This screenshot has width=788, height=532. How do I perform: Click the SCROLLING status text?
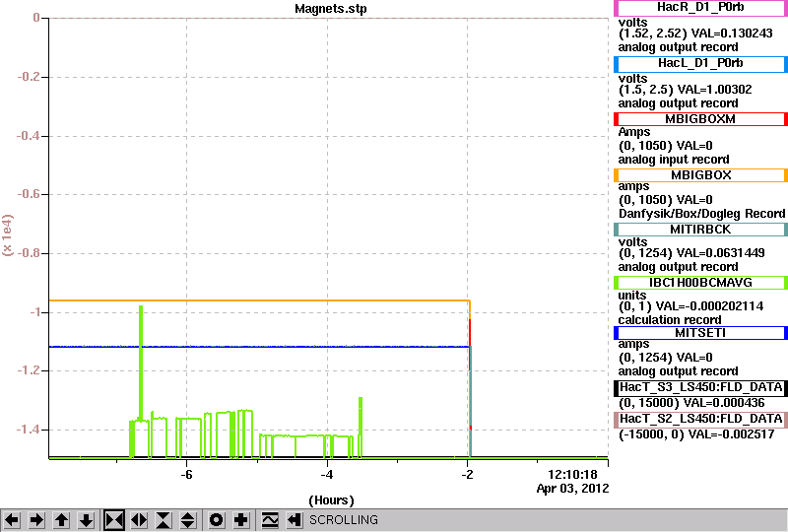pos(343,520)
